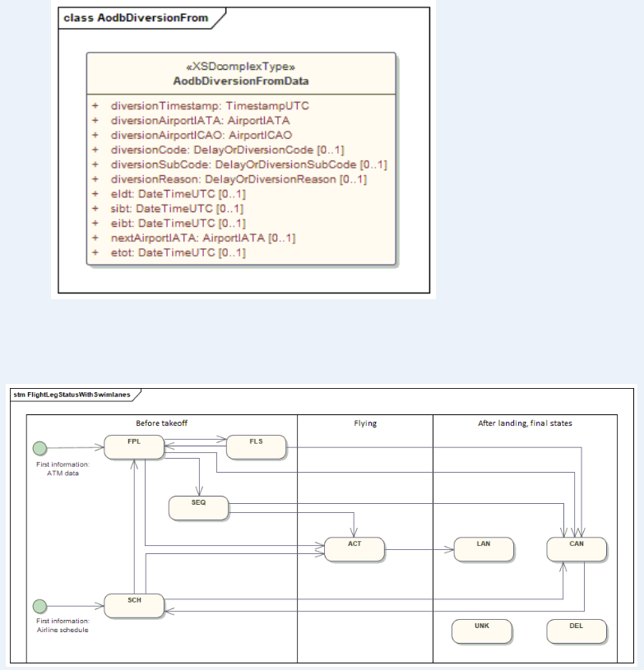The width and height of the screenshot is (644, 670).
Task: Select the diversionAirportICAO attribute line
Action: (202, 135)
